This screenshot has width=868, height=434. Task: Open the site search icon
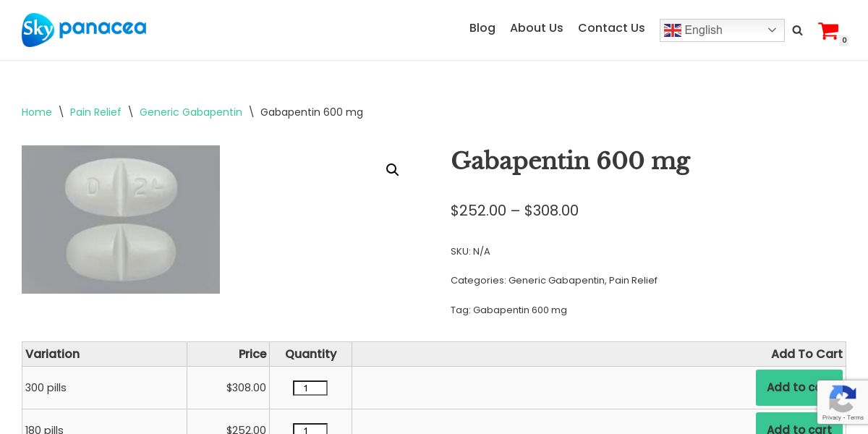pos(797,30)
